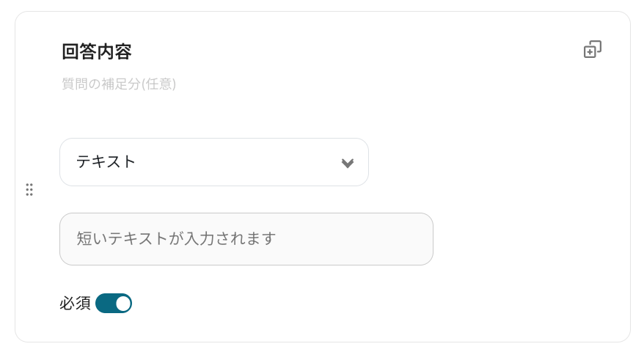
Task: Click the 質問の補足分 placeholder text
Action: (x=119, y=84)
